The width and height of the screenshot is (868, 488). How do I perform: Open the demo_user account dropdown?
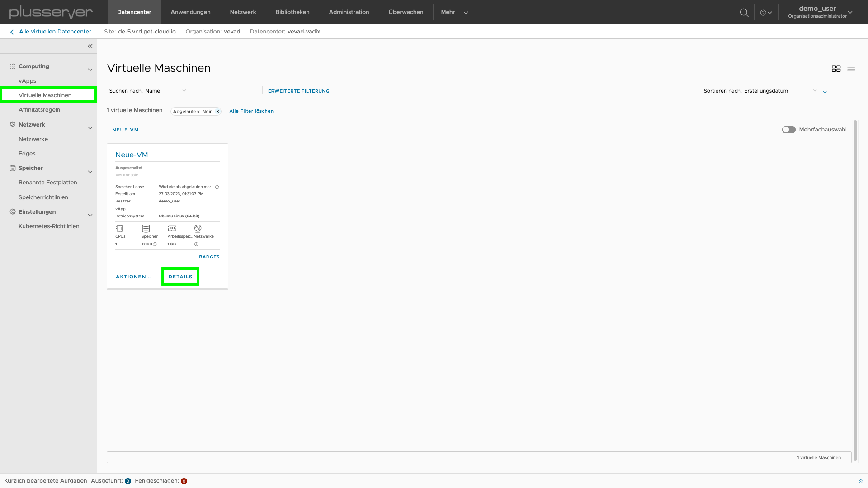tap(821, 12)
